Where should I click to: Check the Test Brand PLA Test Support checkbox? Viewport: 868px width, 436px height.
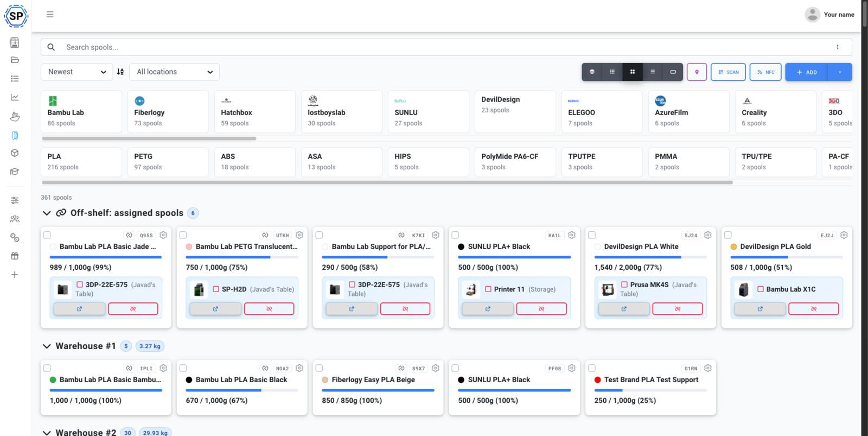(x=592, y=368)
